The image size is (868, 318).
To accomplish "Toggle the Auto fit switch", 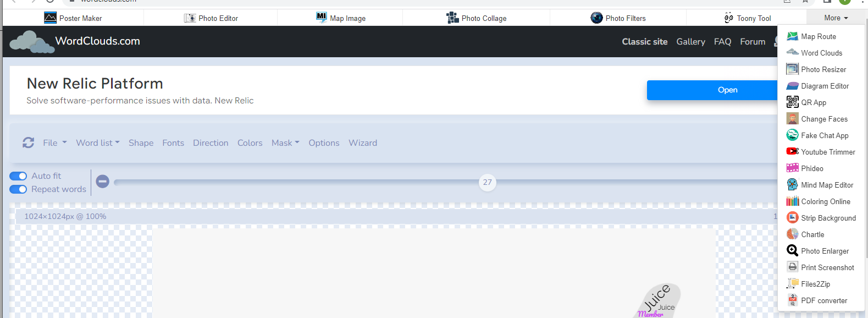I will [18, 176].
